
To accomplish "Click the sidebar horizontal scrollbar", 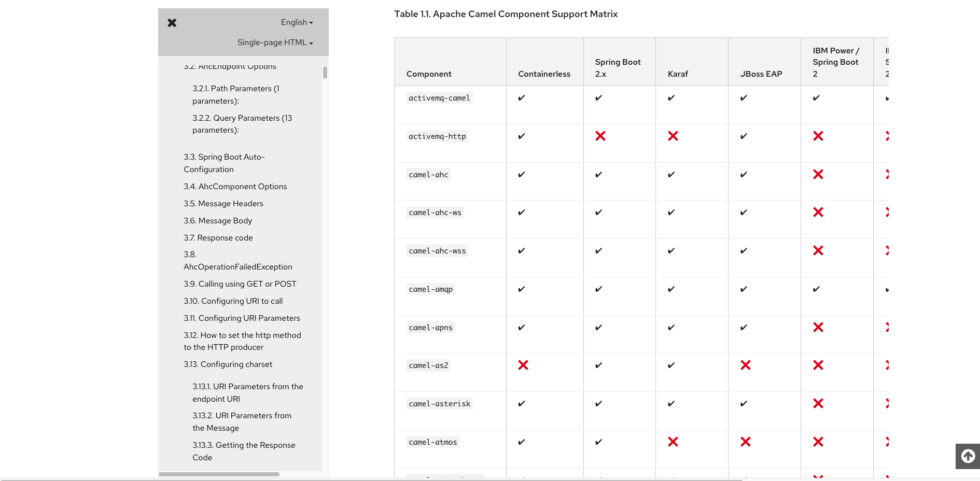I will coord(219,474).
